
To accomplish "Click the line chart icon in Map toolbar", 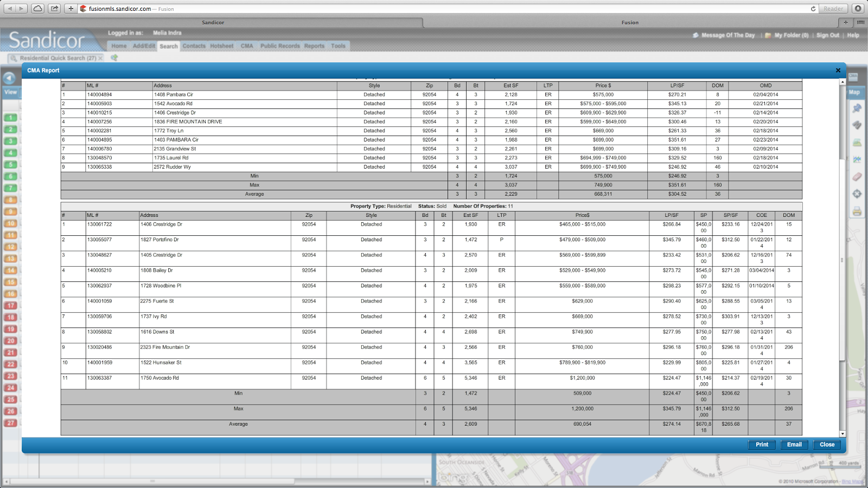I will (x=857, y=159).
